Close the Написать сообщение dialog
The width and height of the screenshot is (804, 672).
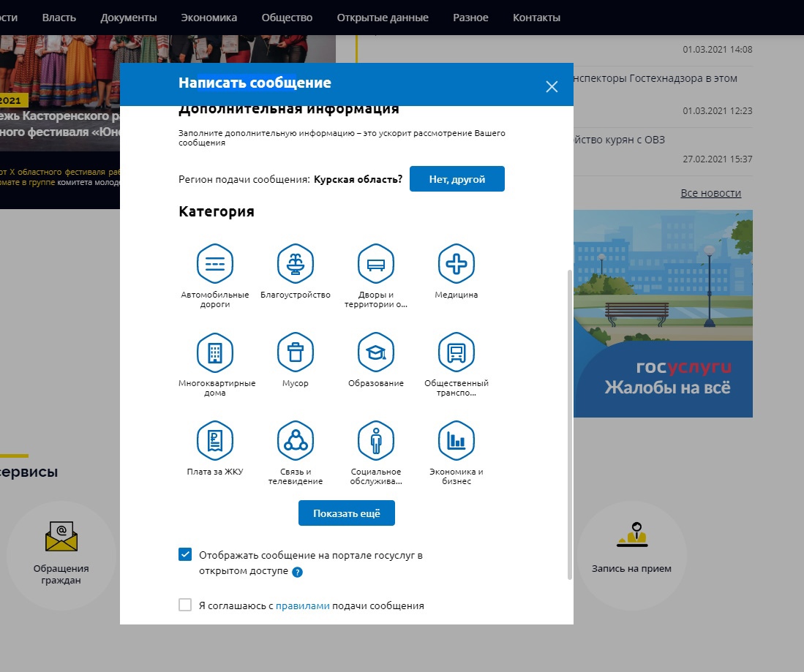(x=552, y=86)
